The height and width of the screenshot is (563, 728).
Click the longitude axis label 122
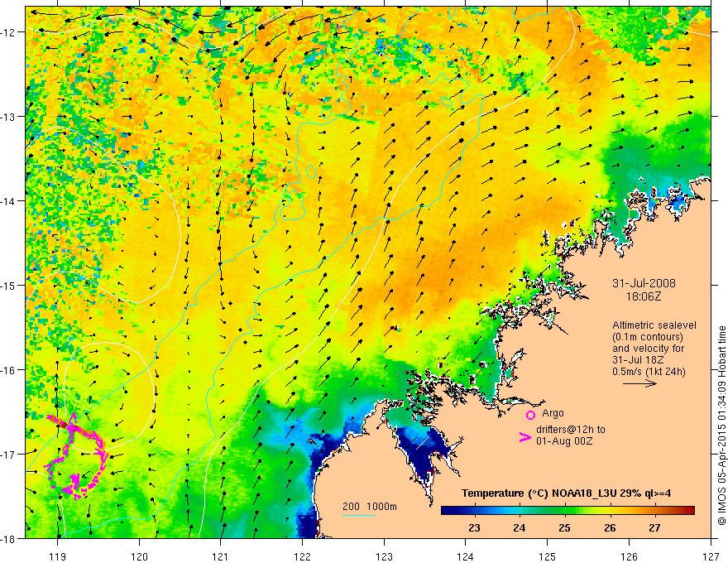302,556
